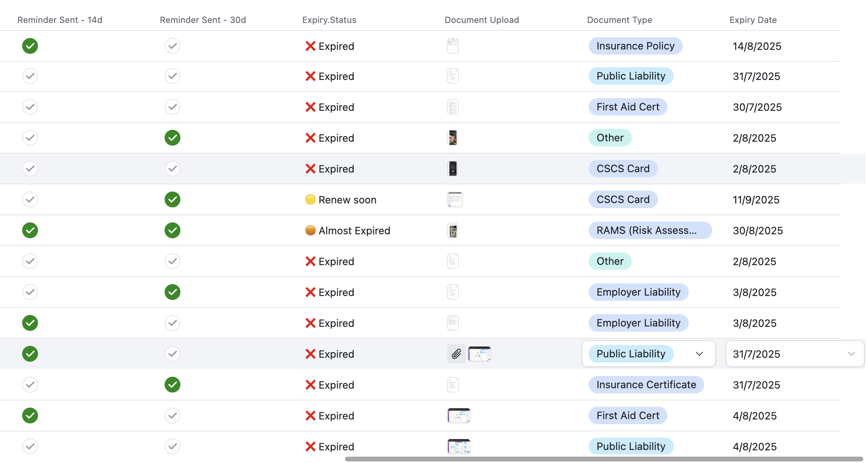Open document thumbnail in RAMS row
The image size is (868, 463).
(x=453, y=230)
